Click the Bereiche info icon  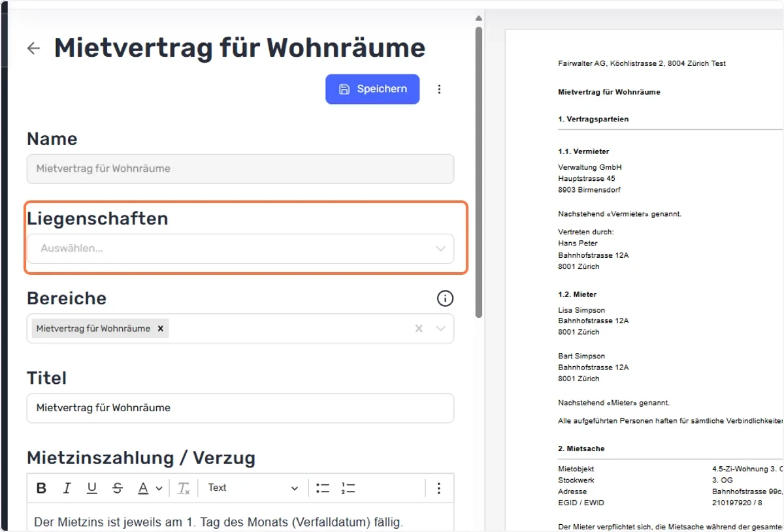(x=445, y=299)
